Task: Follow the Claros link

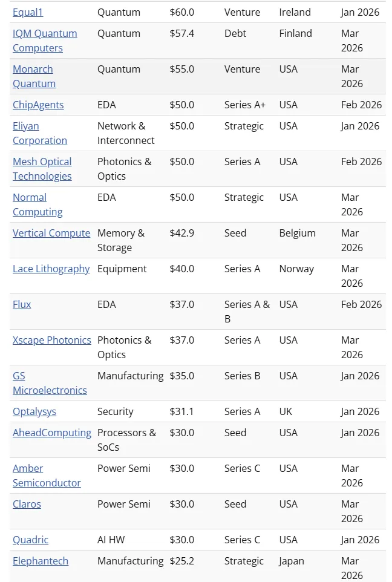Action: pyautogui.click(x=27, y=504)
